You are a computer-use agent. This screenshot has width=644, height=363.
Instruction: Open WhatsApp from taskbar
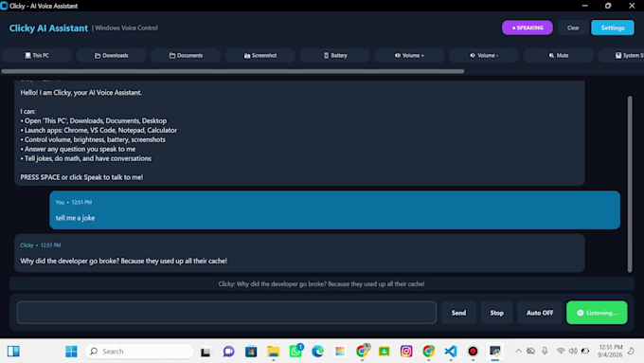(x=295, y=352)
